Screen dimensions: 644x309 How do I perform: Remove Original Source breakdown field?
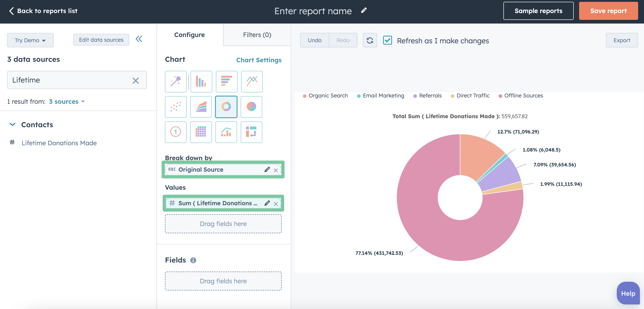276,169
